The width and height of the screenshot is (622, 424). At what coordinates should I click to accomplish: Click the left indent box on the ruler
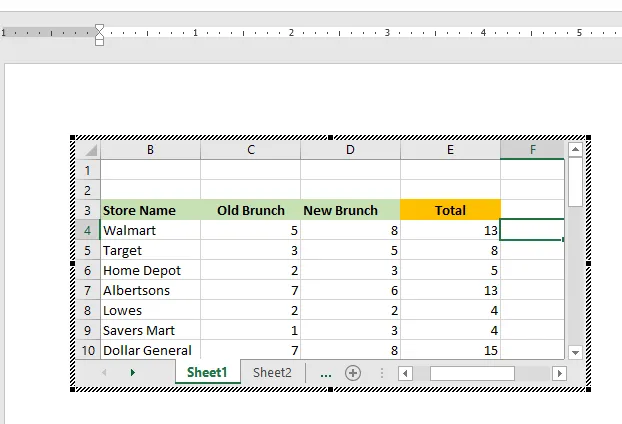click(100, 42)
